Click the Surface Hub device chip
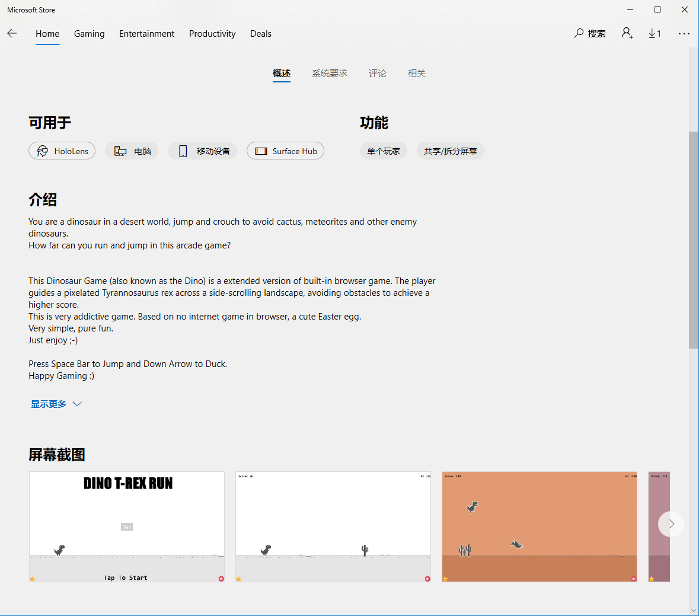The height and width of the screenshot is (616, 699). [x=285, y=151]
